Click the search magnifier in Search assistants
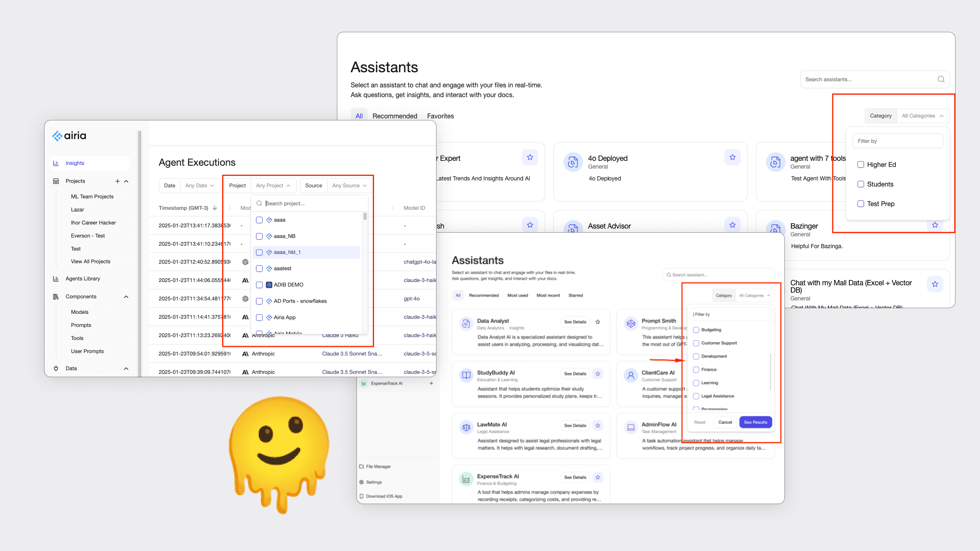Screen dimensions: 980x551 point(941,80)
